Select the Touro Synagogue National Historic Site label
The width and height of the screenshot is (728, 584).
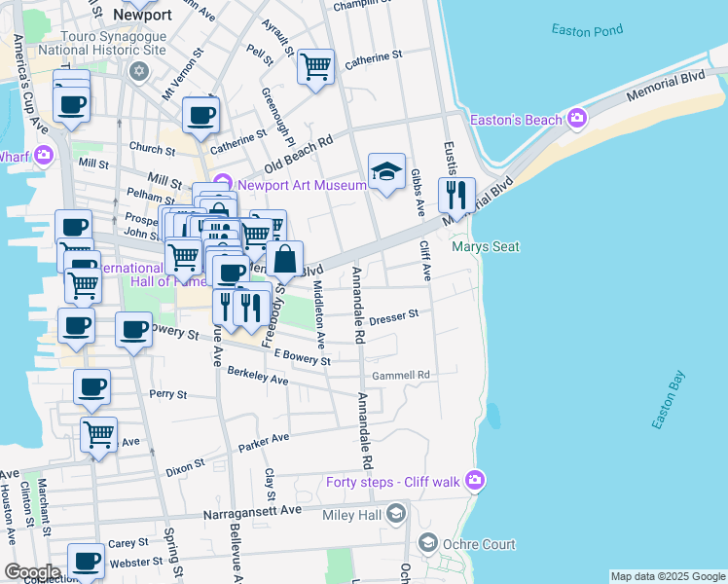[101, 43]
